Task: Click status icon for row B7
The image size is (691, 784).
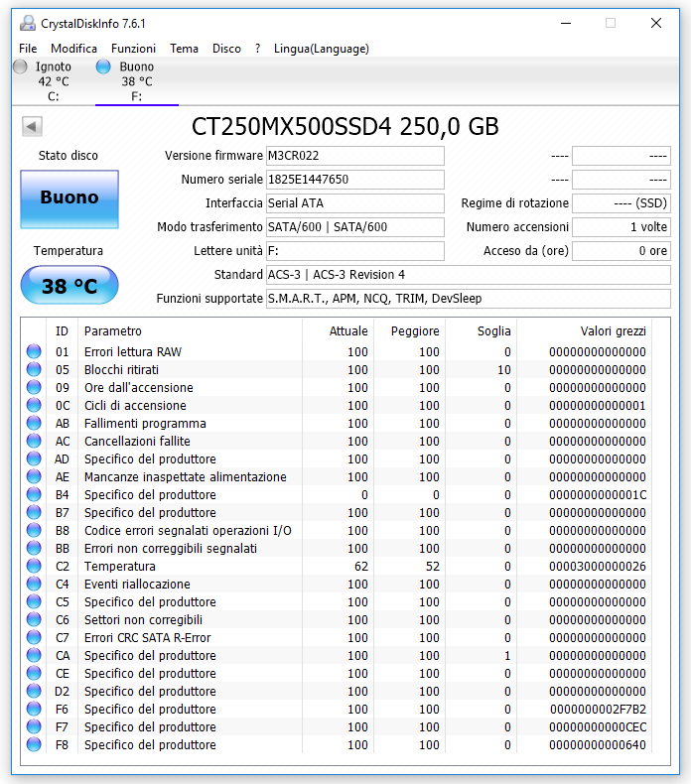Action: (34, 512)
